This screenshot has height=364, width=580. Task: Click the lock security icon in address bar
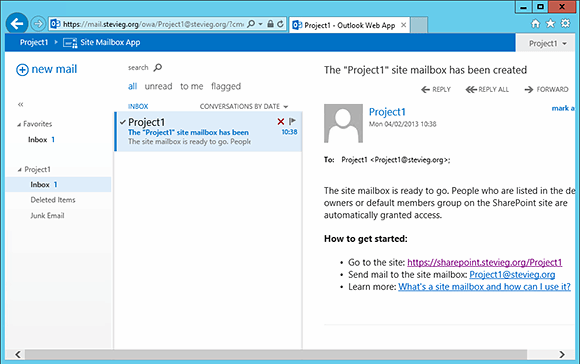[270, 24]
